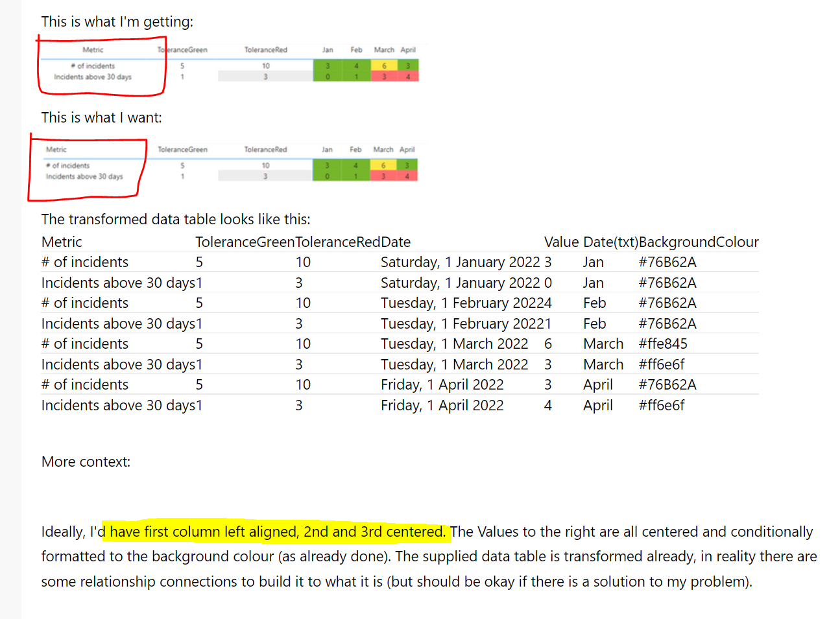
Task: Select the "#ff6e6f" cell in the April row
Action: tap(662, 405)
